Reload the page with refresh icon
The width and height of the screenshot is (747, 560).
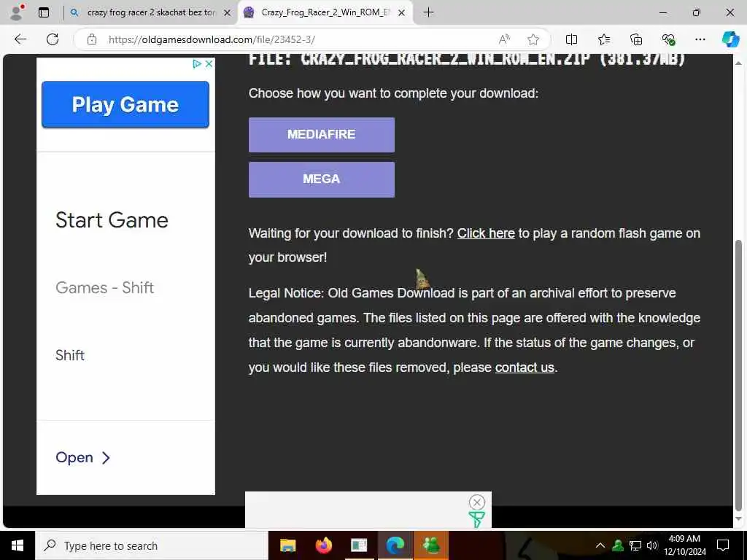53,39
